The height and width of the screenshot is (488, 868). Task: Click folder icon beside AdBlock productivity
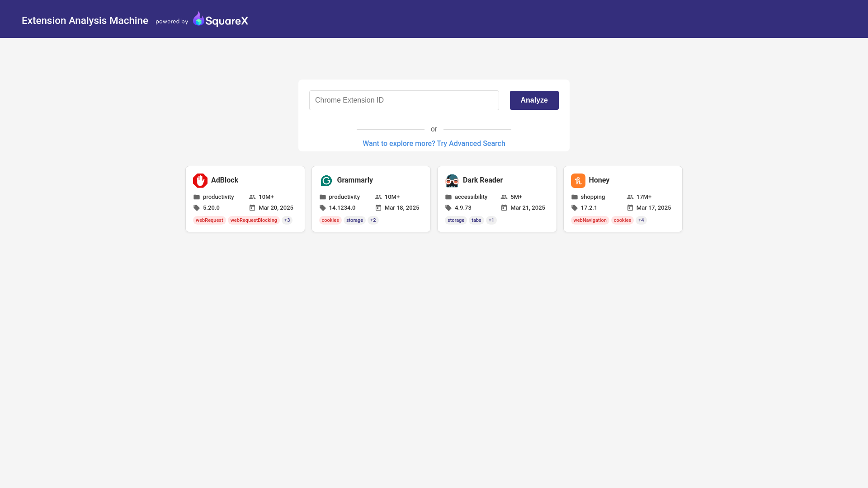coord(197,197)
